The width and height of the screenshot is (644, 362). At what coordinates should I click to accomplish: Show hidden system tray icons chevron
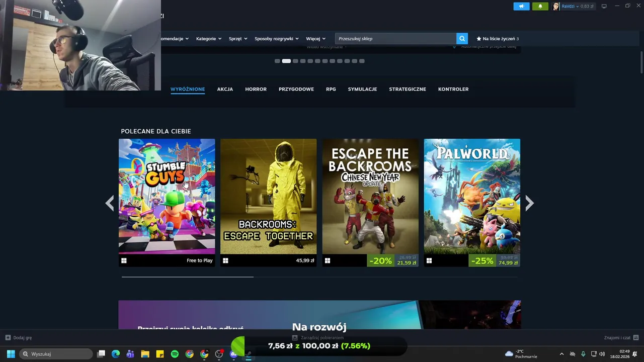tap(561, 354)
